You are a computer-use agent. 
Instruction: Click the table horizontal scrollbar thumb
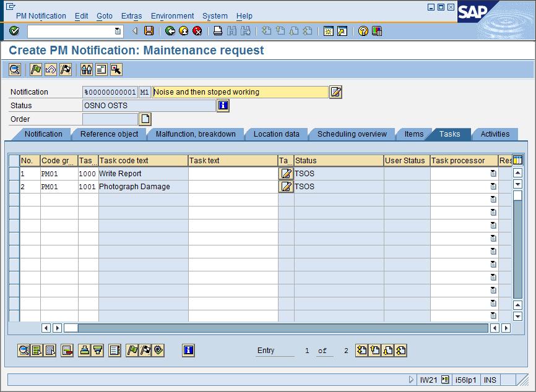(x=71, y=328)
